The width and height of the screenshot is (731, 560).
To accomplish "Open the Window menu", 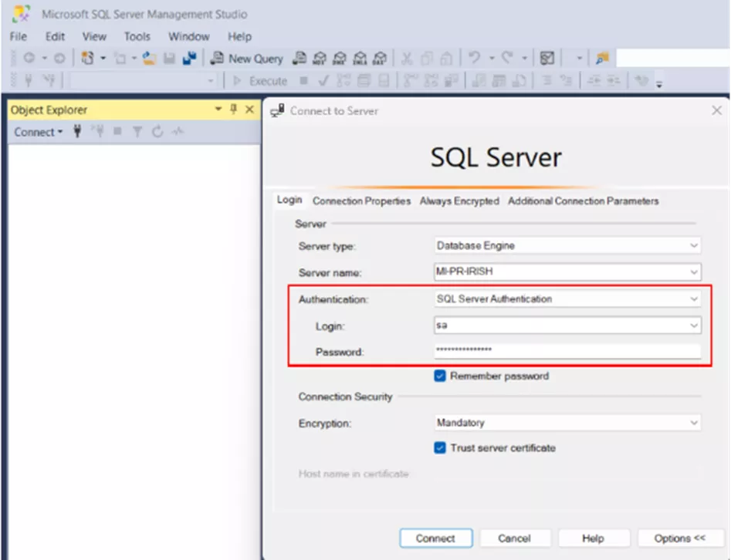I will pyautogui.click(x=189, y=36).
